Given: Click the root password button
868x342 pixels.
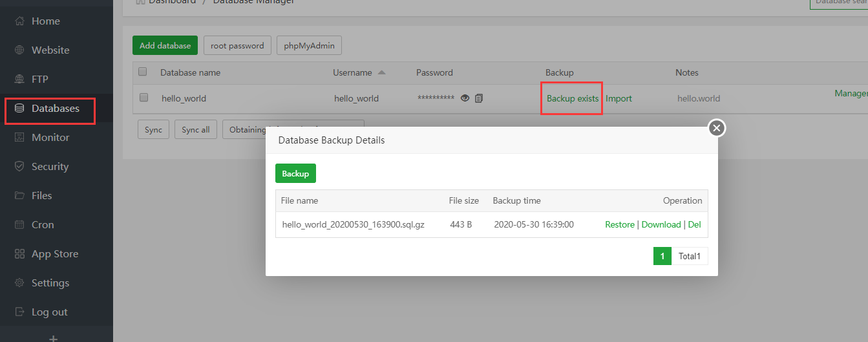Looking at the screenshot, I should tap(237, 45).
